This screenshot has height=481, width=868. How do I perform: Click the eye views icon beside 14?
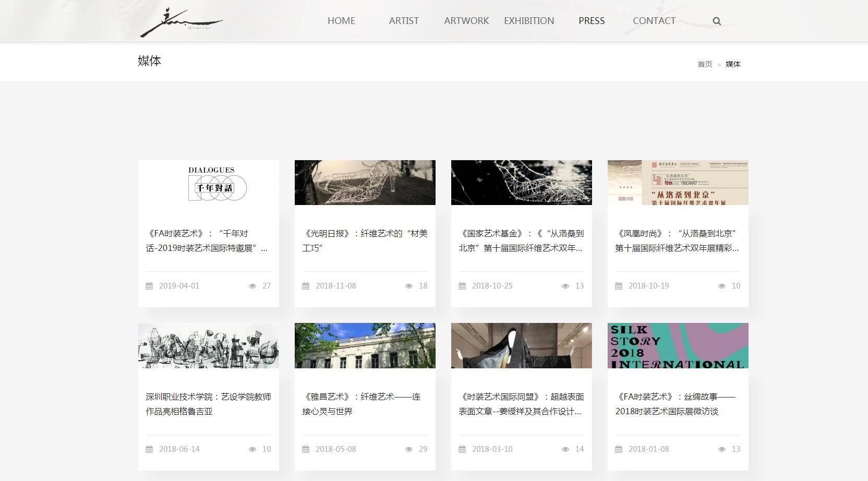(x=565, y=449)
